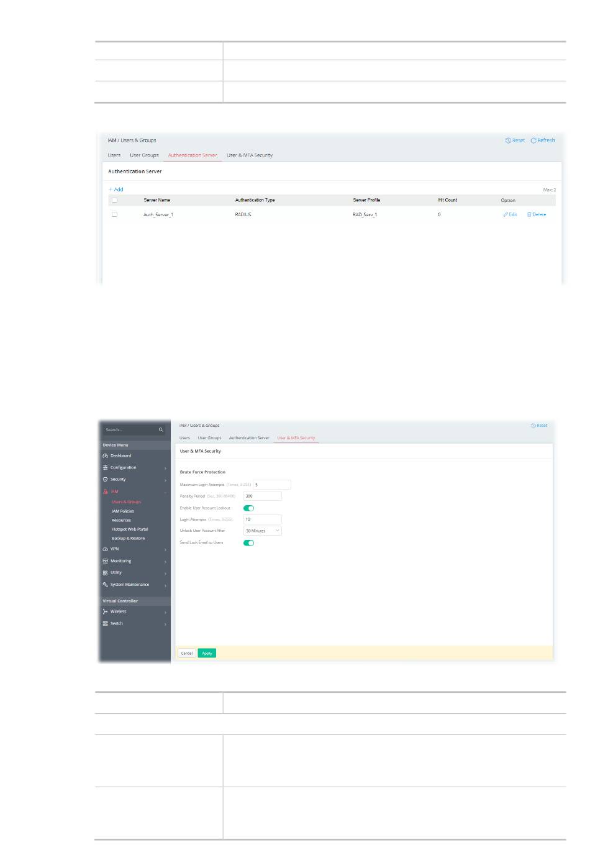Click the Security shield icon in the sidebar

point(106,479)
